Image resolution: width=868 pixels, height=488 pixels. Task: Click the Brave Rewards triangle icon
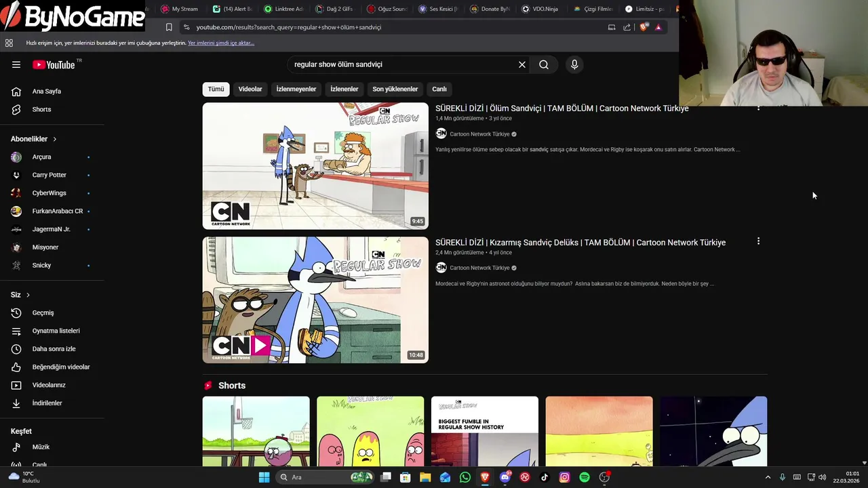[x=658, y=27]
